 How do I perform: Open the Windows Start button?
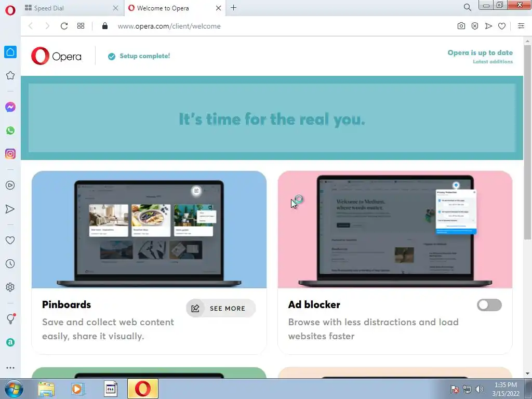[x=14, y=389]
